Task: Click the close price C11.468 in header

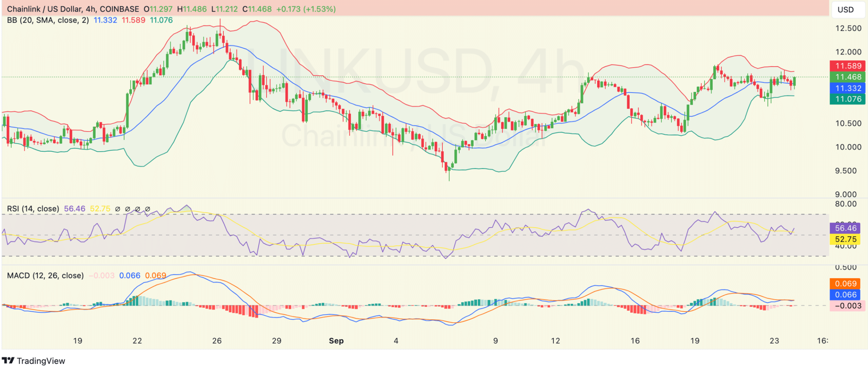Action: coord(257,9)
